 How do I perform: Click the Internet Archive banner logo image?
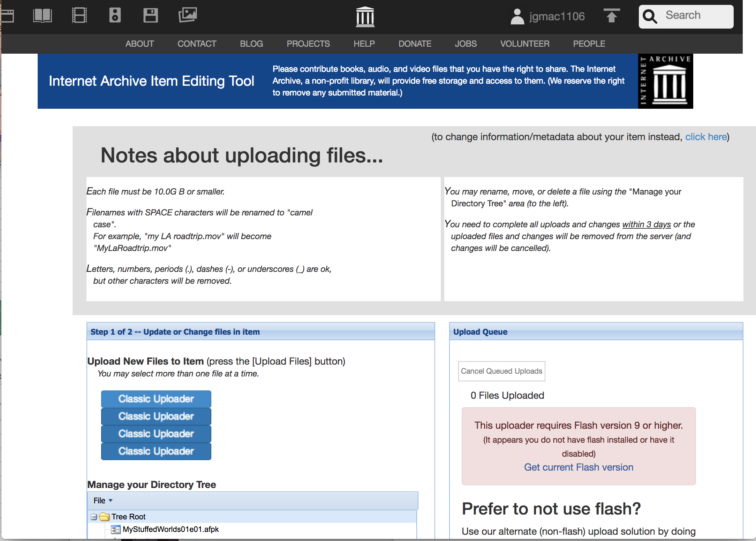click(665, 81)
